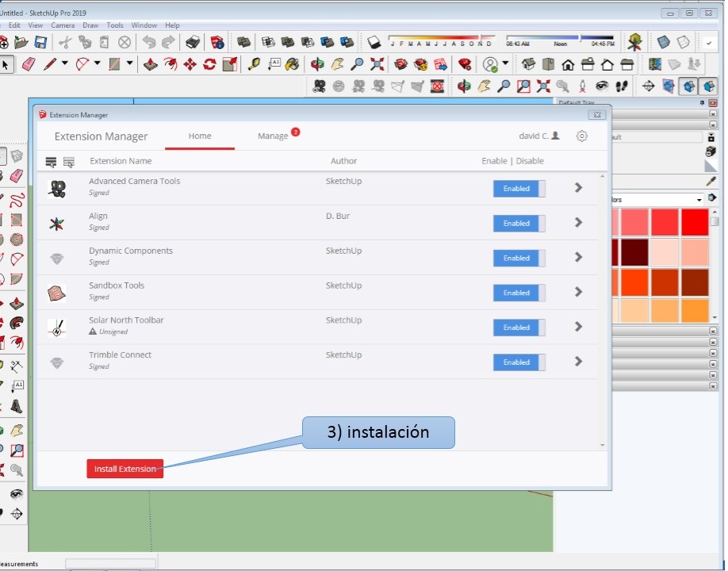
Task: Open Model Info from the toolbar
Action: [216, 43]
